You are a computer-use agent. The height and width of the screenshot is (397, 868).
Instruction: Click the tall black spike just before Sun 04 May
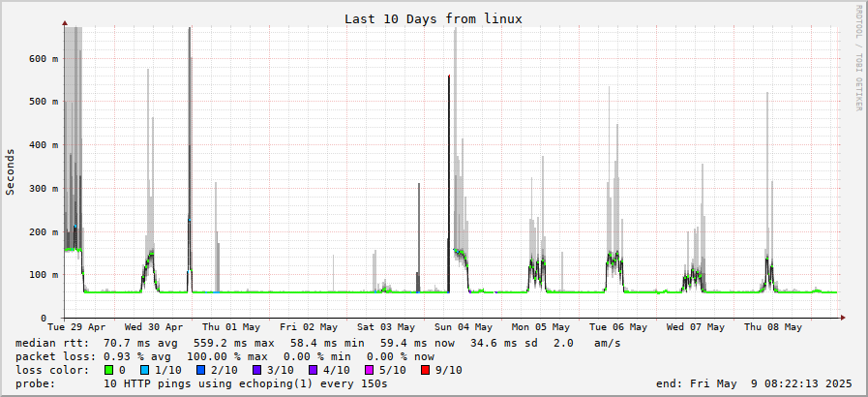[x=449, y=183]
